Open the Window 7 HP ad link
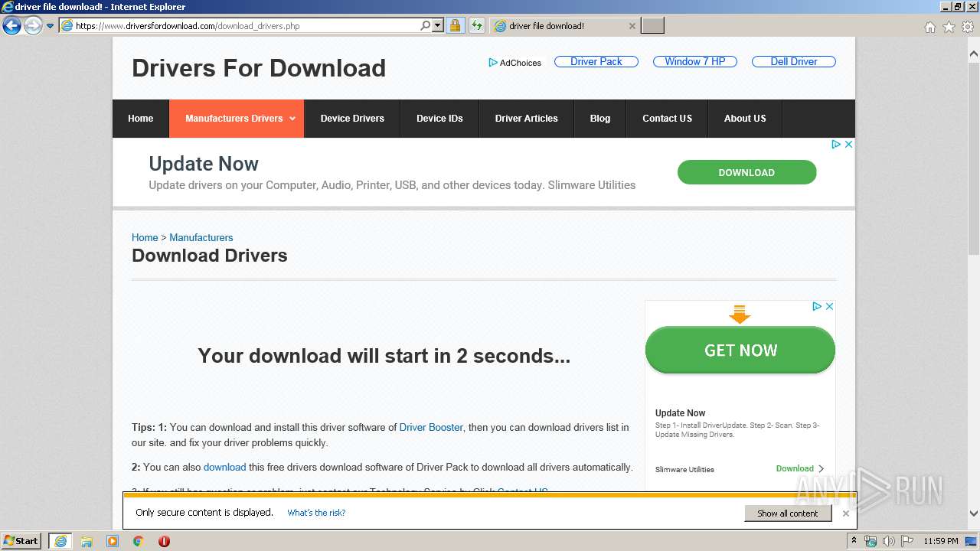980x551 pixels. point(694,61)
